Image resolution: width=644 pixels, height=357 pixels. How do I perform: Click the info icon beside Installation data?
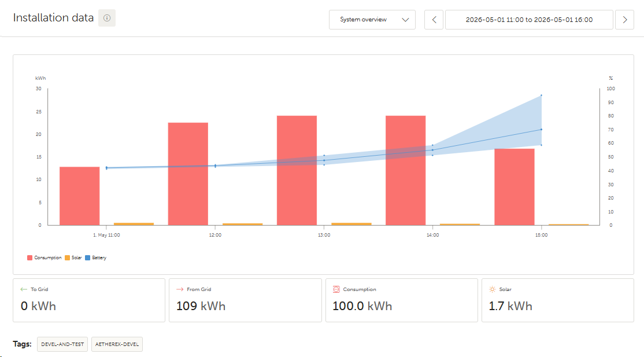[x=107, y=18]
